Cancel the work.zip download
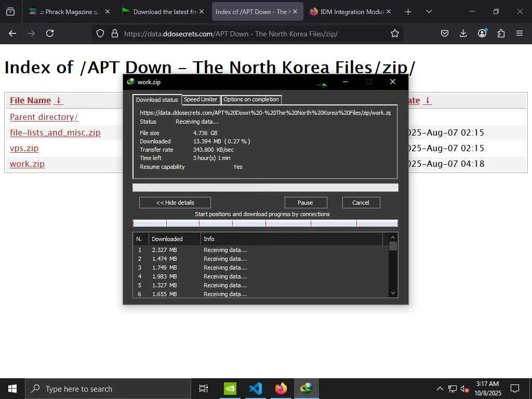This screenshot has width=532, height=399. [x=361, y=203]
